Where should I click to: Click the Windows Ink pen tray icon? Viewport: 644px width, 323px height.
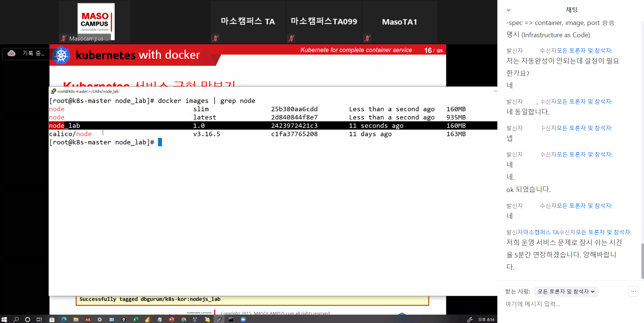470,319
